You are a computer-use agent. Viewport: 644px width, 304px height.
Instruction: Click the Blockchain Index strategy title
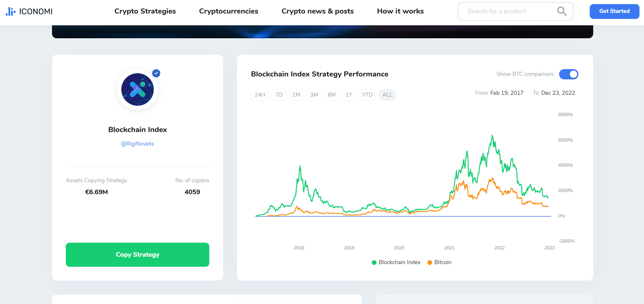point(137,130)
